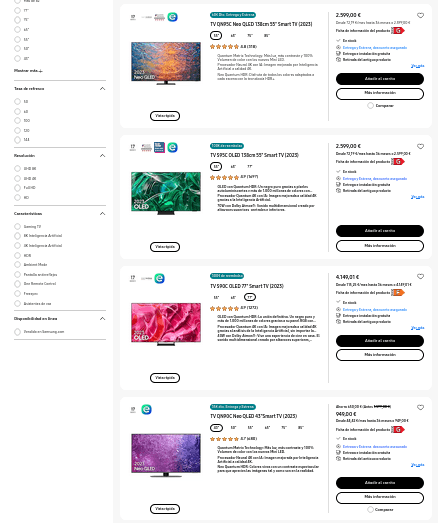Enable the Ambient Mode filter checkbox

(x=17, y=265)
